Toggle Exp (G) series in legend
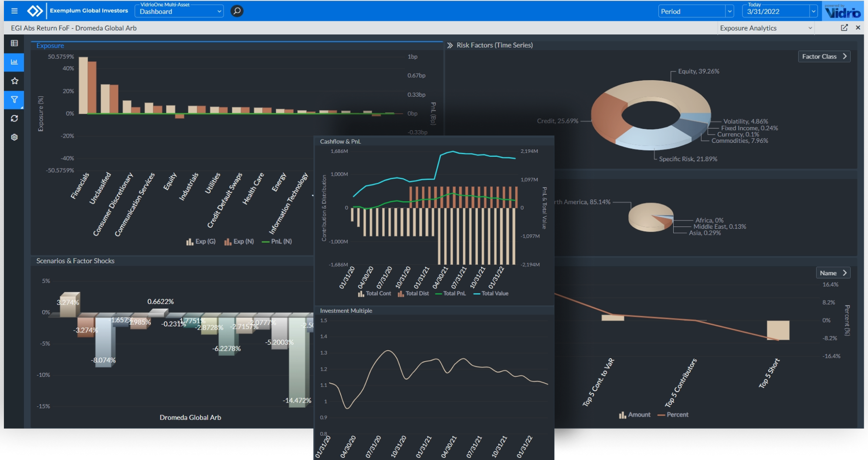 click(x=201, y=241)
